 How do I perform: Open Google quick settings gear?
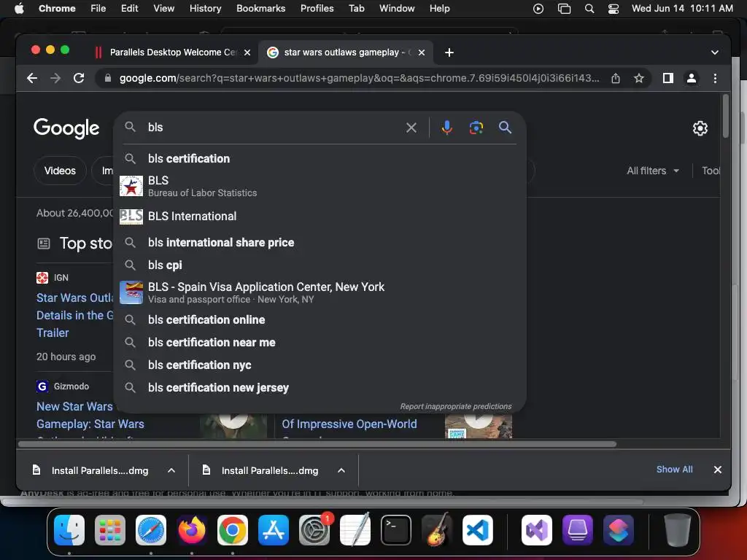point(700,128)
